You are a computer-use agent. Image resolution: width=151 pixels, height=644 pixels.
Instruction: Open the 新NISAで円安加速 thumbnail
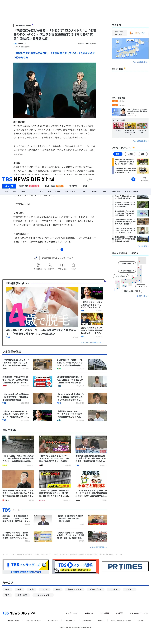tap(92, 319)
